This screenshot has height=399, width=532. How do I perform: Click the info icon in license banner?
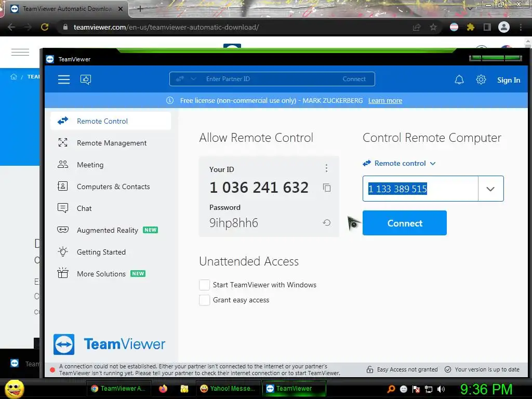click(170, 100)
